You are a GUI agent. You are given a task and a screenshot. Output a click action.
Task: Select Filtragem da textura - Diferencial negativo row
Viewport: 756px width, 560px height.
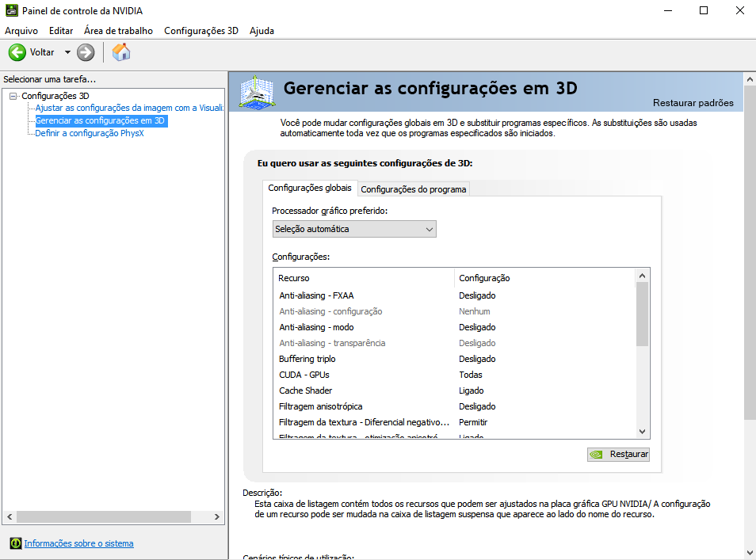coord(455,423)
